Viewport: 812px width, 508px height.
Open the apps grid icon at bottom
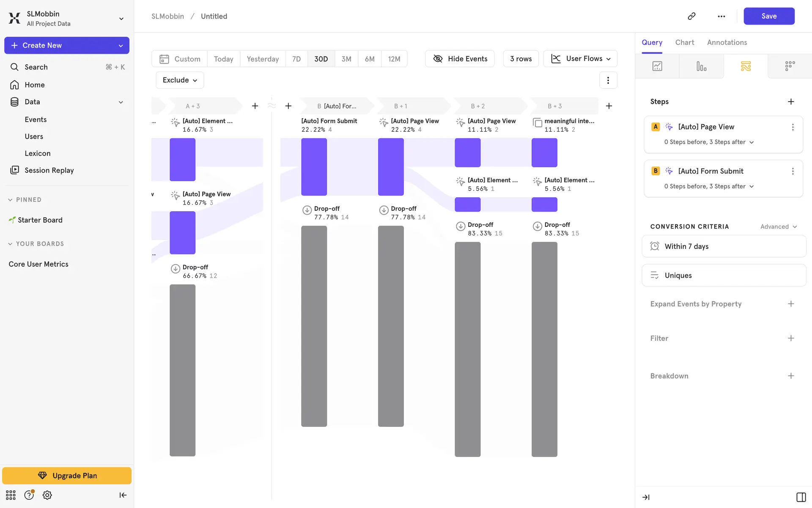pos(11,495)
